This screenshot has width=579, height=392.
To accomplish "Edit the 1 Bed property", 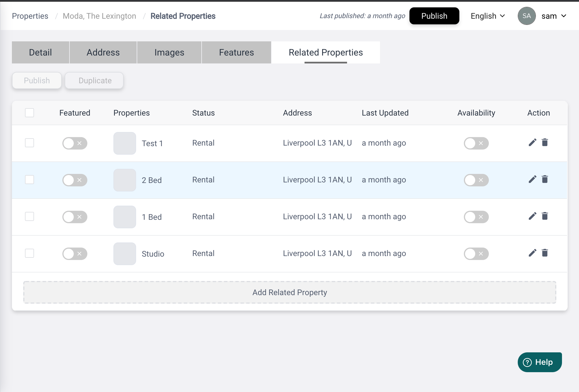I will pos(532,216).
